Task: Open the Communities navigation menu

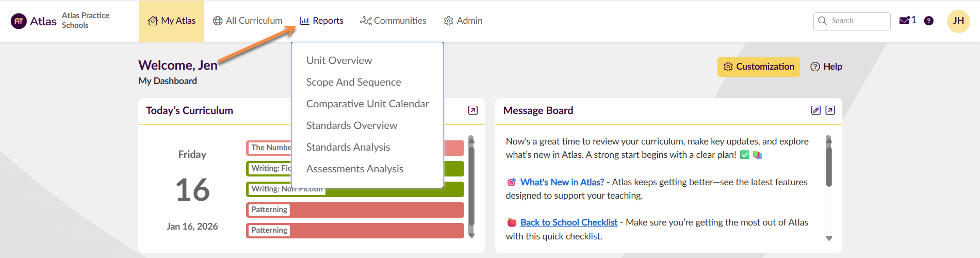Action: click(x=393, y=21)
